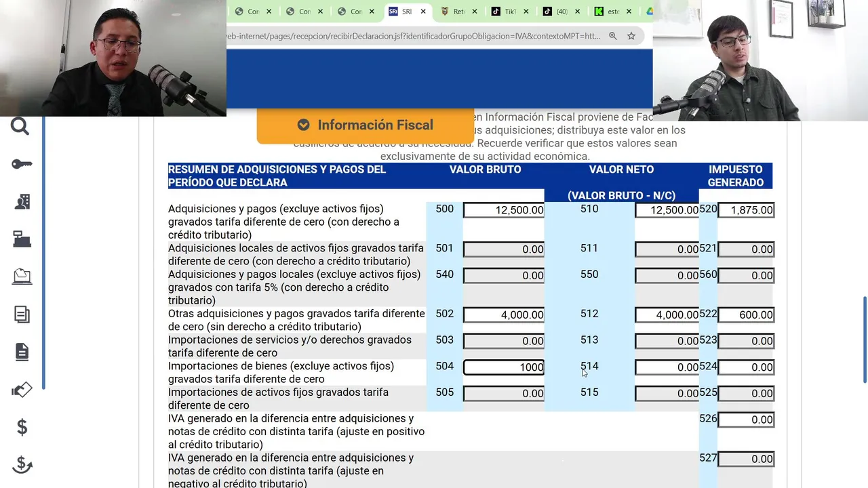
Task: Open the search magnifier in the sidebar
Action: coord(20,126)
